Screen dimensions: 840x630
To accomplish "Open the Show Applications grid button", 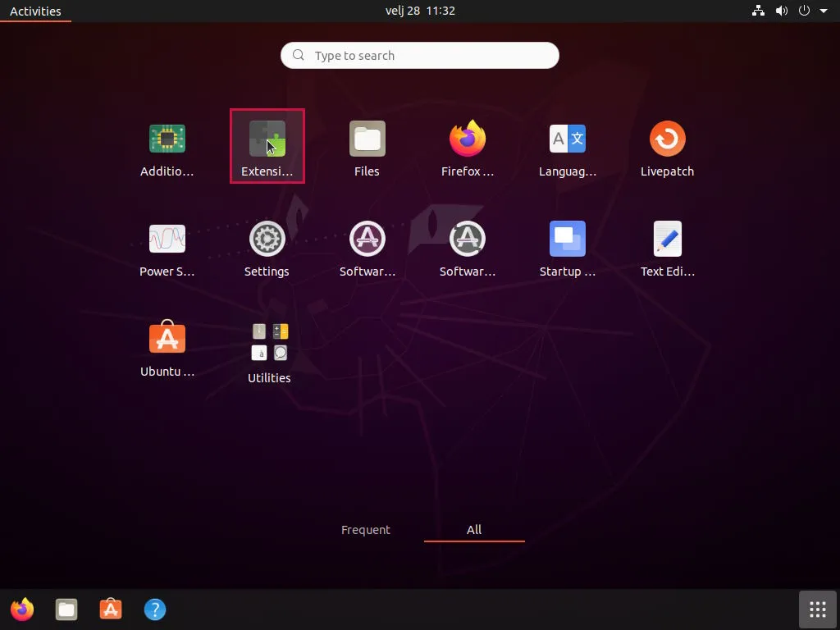I will click(816, 609).
